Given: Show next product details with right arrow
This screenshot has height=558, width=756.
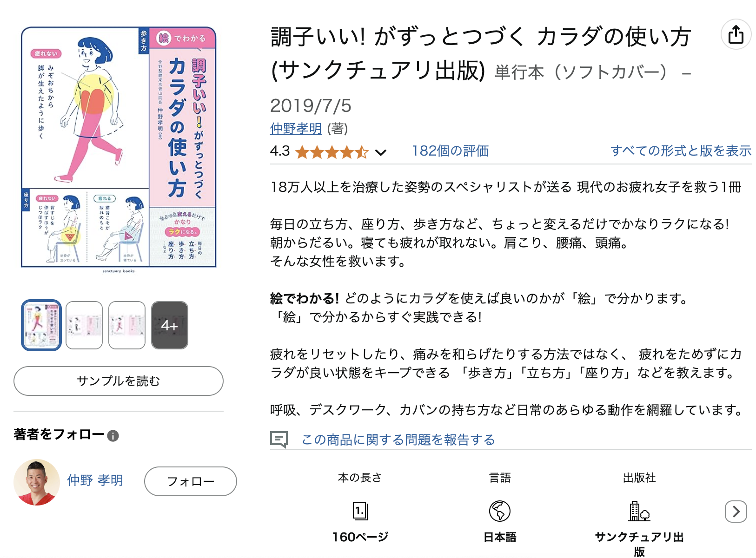Looking at the screenshot, I should [x=736, y=512].
